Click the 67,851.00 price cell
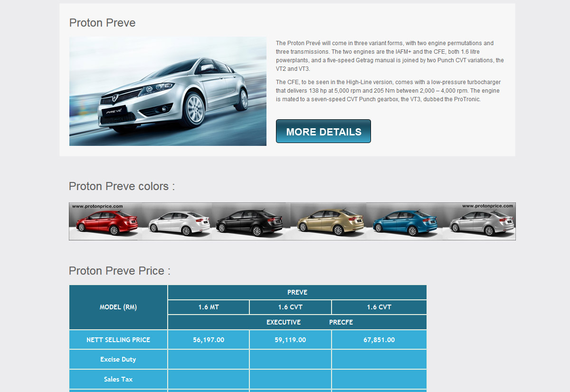 [379, 340]
